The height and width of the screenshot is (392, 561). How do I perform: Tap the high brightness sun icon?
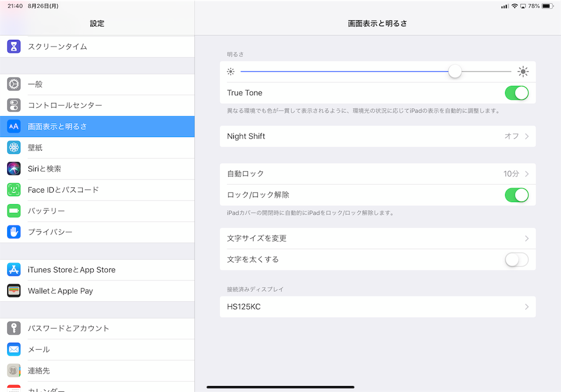click(x=523, y=72)
